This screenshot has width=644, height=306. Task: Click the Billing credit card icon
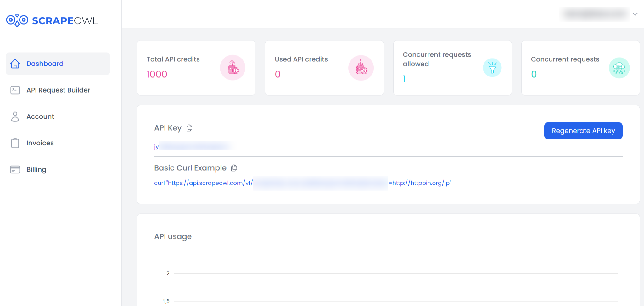pos(15,169)
